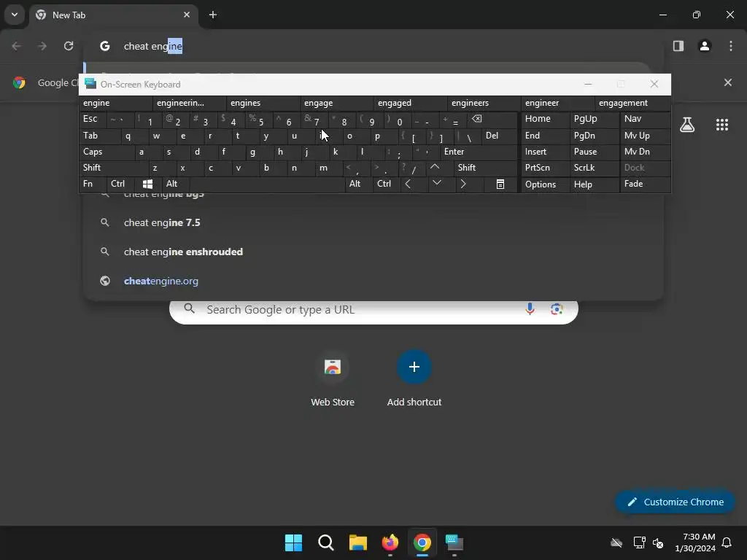
Task: Open taskbar Search magnifier
Action: (326, 542)
